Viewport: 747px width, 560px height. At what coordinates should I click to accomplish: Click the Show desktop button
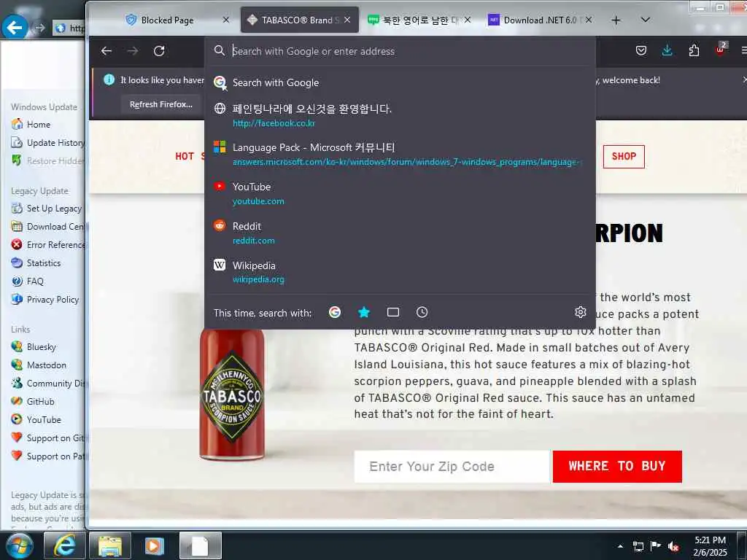pyautogui.click(x=742, y=545)
